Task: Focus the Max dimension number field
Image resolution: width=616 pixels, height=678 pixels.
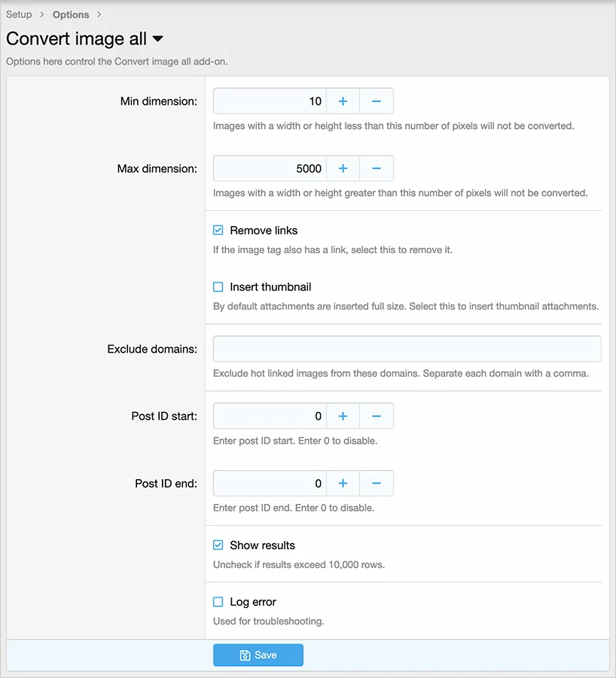Action: (270, 169)
